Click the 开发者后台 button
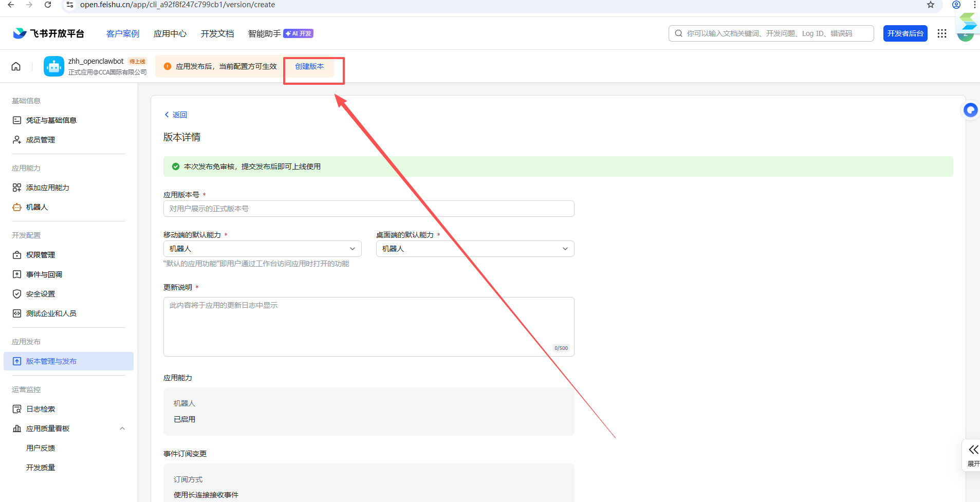 pyautogui.click(x=905, y=33)
